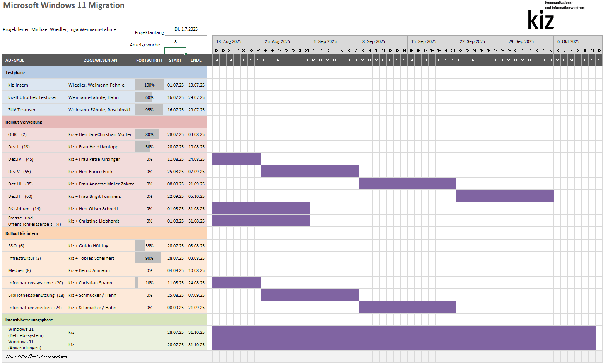Click the kiz logo in the top right

pyautogui.click(x=556, y=15)
